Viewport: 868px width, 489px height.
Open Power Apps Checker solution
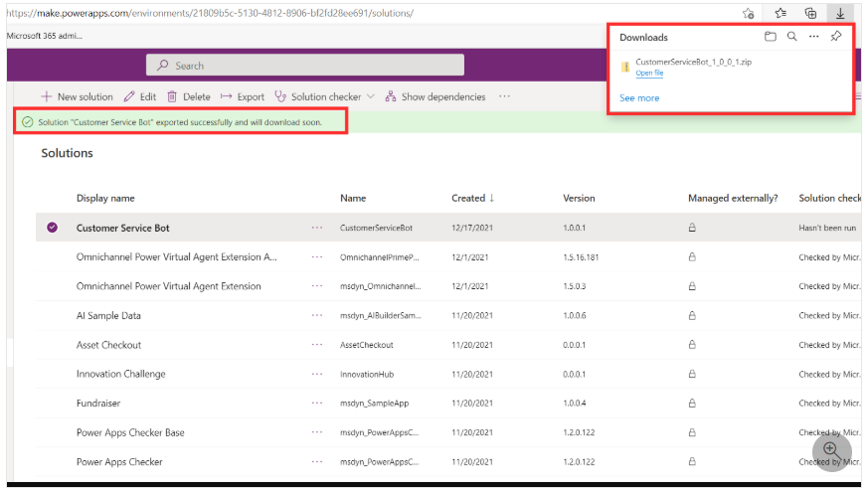119,462
